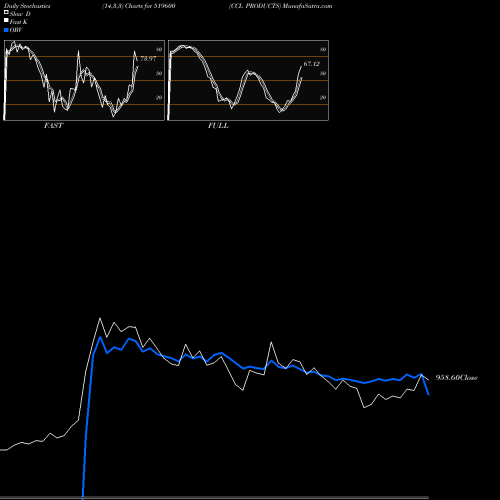The height and width of the screenshot is (500, 500).
Task: Click the Fast K legend swatch
Action: 6,21
